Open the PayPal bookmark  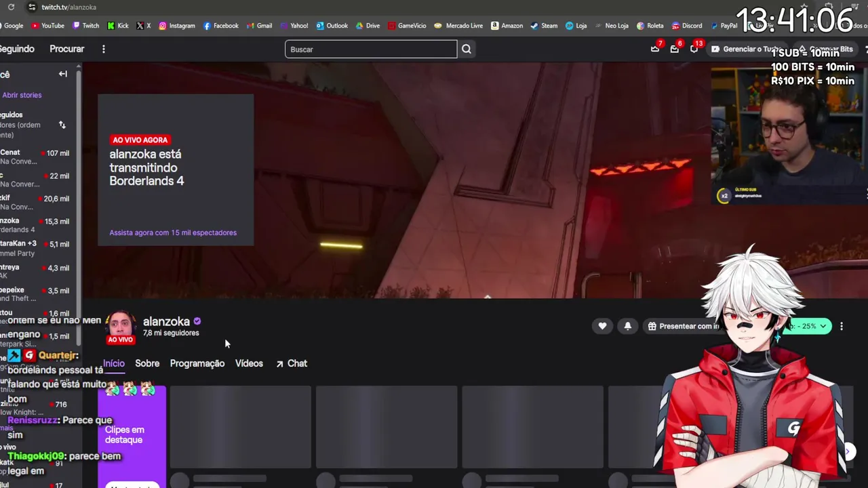[x=724, y=26]
